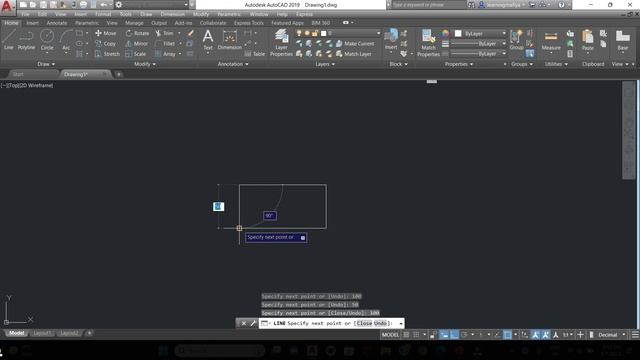The width and height of the screenshot is (640, 360).
Task: Select the Polyline tool
Action: pos(26,40)
